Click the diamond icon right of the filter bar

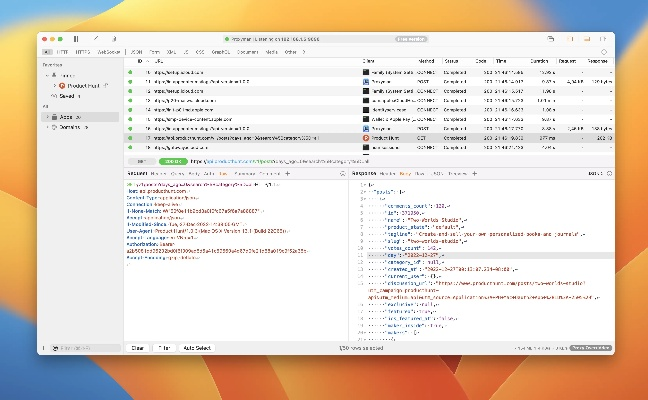602,51
